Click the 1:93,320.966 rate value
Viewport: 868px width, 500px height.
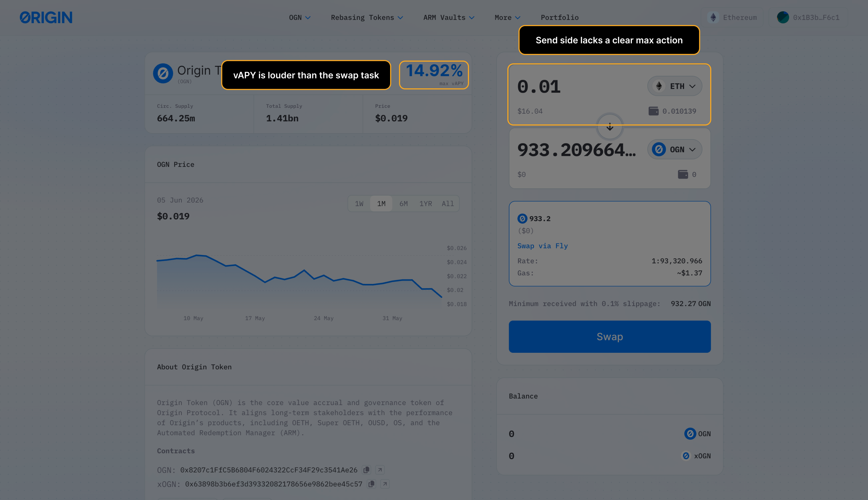[677, 261]
